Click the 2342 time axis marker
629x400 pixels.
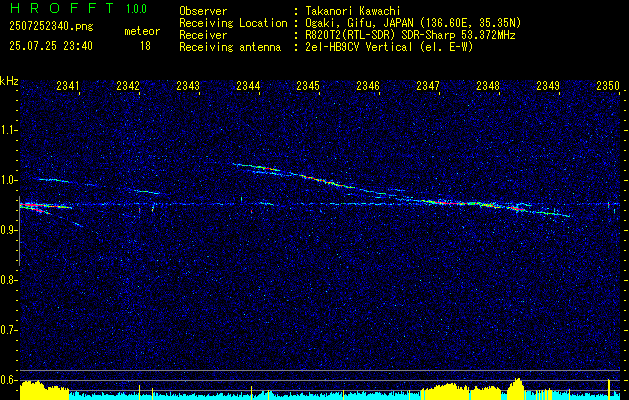pos(128,85)
